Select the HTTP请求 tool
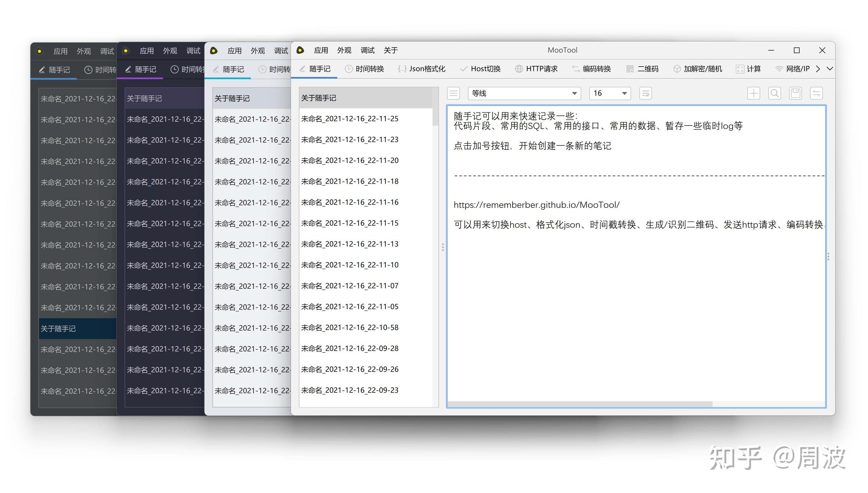868x493 pixels. coord(537,69)
